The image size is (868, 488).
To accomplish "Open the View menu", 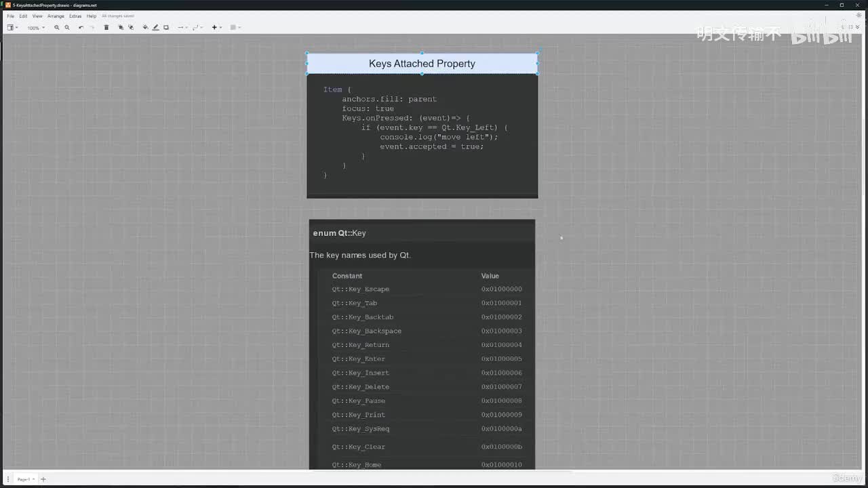I will (37, 16).
